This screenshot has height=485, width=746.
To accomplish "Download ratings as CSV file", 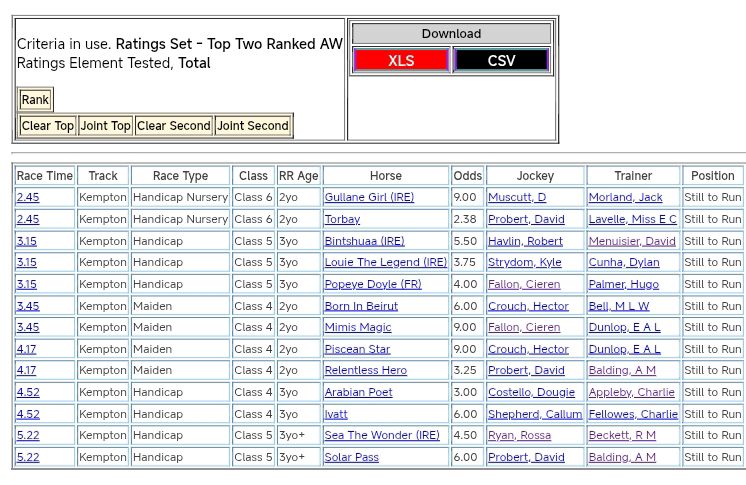I will point(501,60).
